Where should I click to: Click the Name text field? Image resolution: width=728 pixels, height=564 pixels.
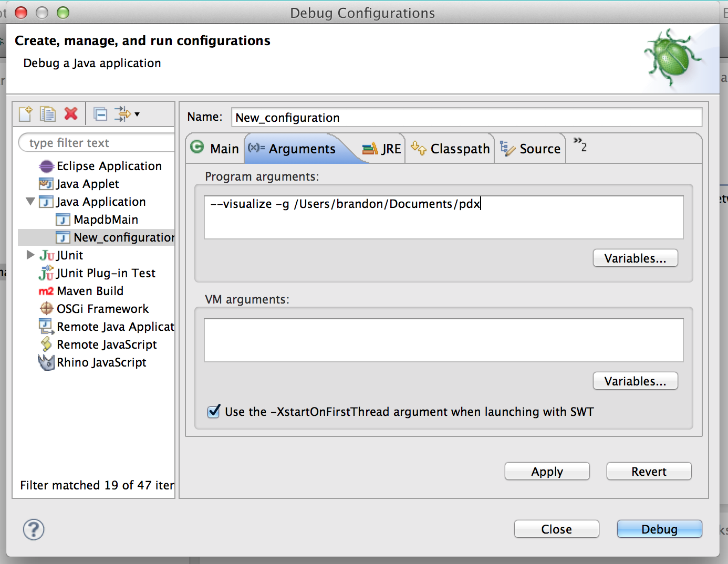pyautogui.click(x=466, y=117)
